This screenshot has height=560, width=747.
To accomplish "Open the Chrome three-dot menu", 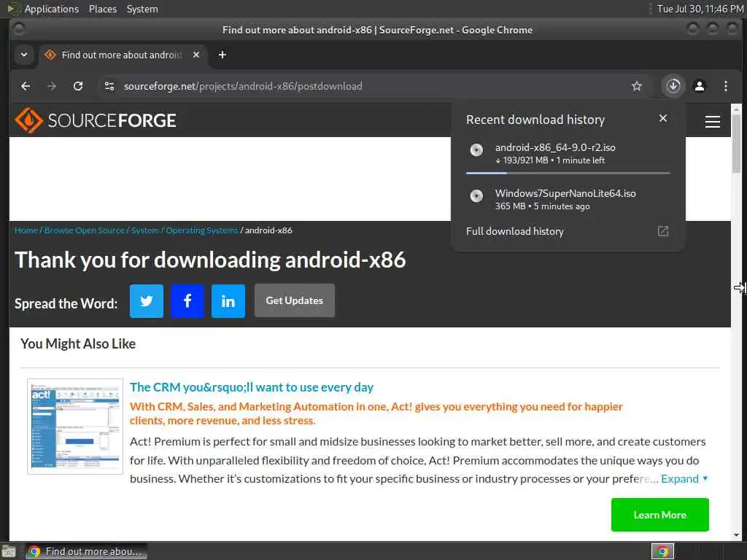I will [726, 86].
